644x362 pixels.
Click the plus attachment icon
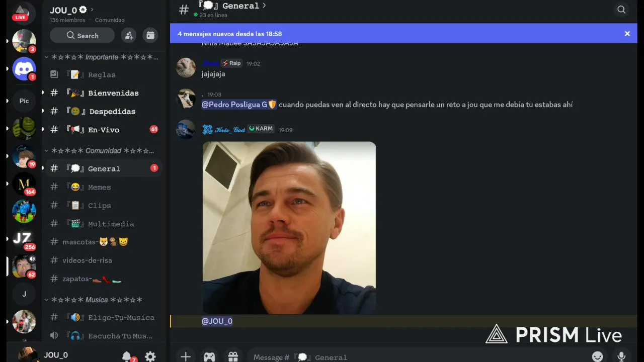point(186,356)
